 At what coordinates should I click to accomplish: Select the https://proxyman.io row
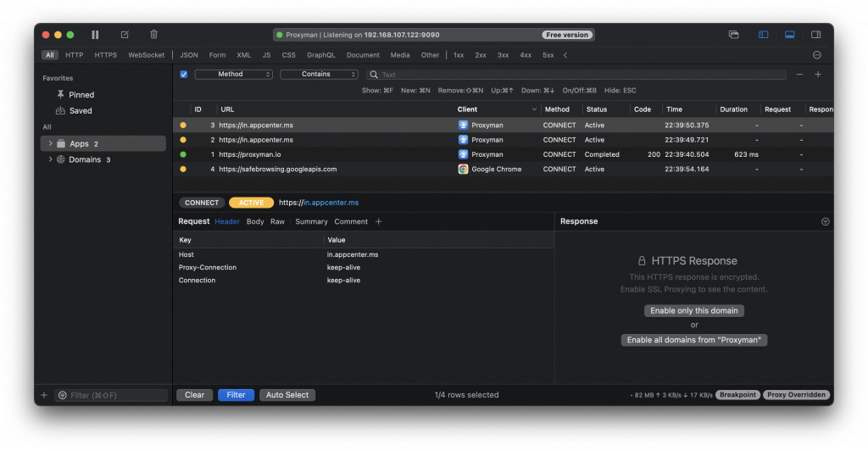[x=504, y=154]
